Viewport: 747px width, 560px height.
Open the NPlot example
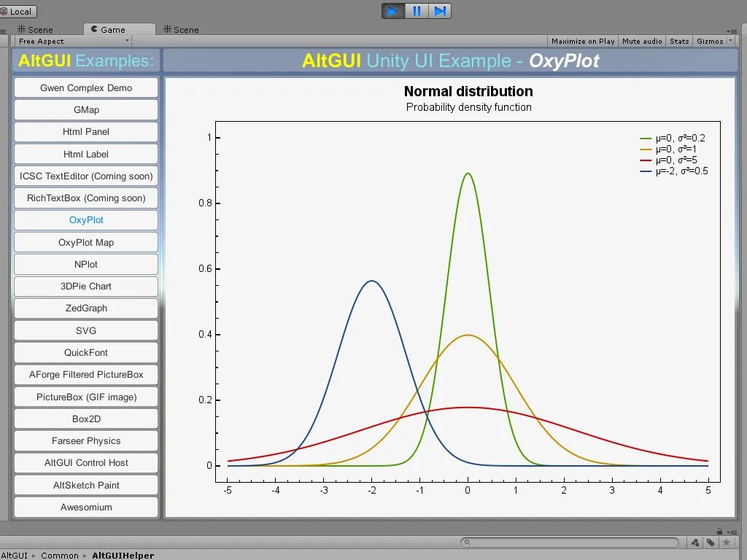click(x=86, y=264)
